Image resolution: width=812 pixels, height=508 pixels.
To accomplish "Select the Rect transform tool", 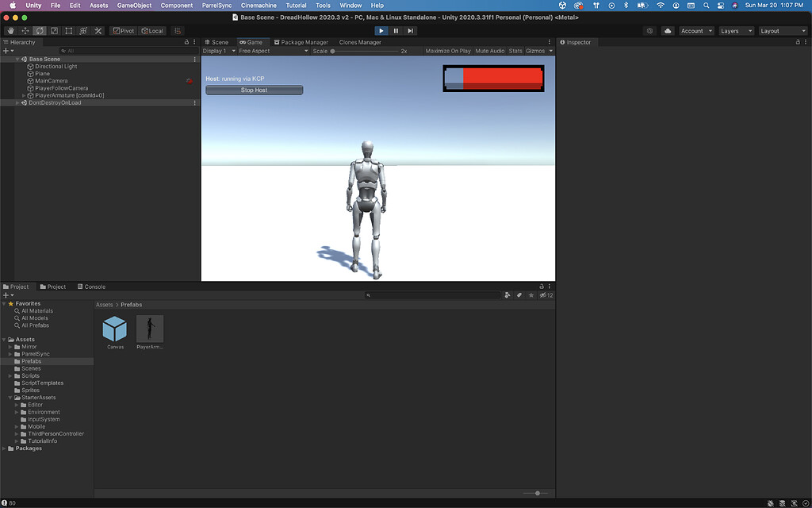I will [x=68, y=30].
